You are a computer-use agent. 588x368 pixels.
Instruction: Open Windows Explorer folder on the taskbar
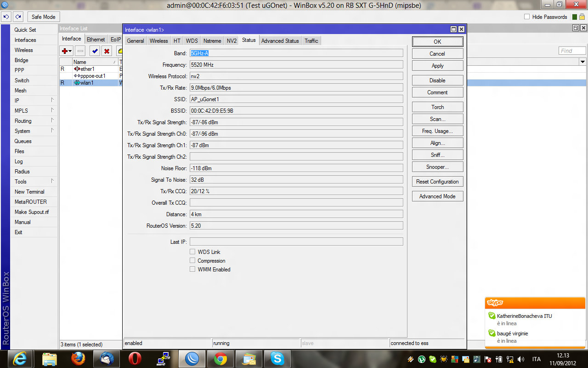tap(49, 359)
